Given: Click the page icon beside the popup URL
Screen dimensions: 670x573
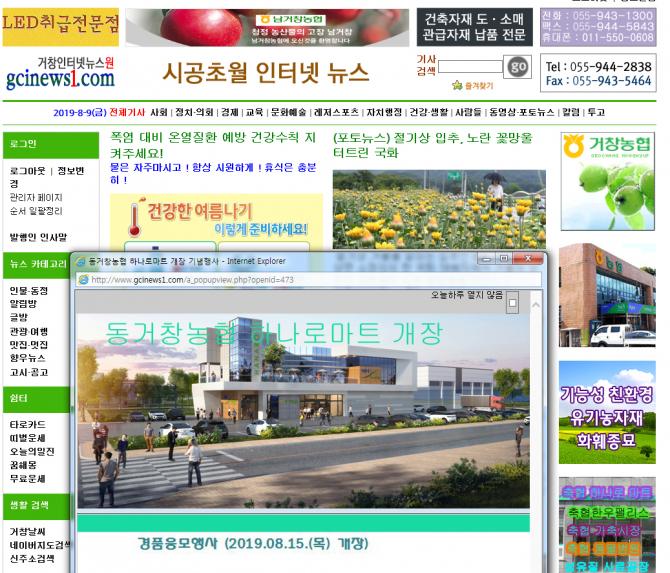Looking at the screenshot, I should [x=84, y=280].
